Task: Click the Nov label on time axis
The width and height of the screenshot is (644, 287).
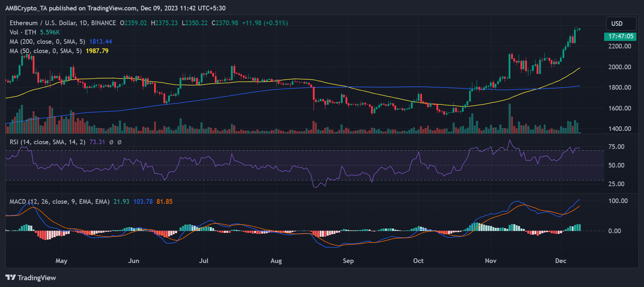Action: coord(491,261)
